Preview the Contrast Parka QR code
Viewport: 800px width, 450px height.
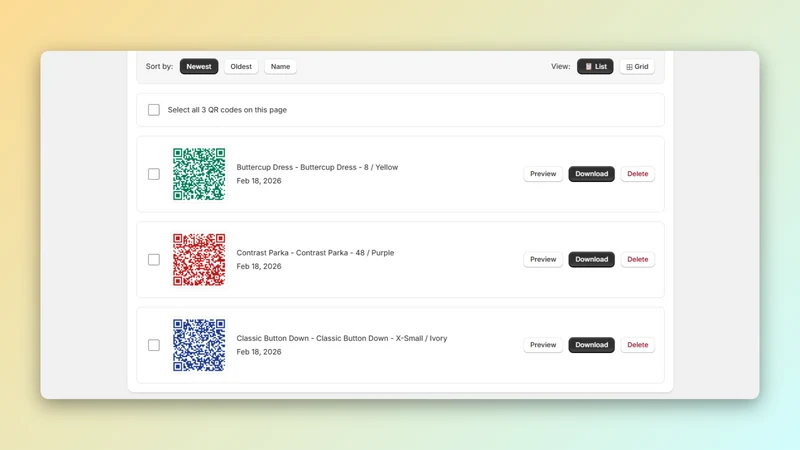click(543, 259)
